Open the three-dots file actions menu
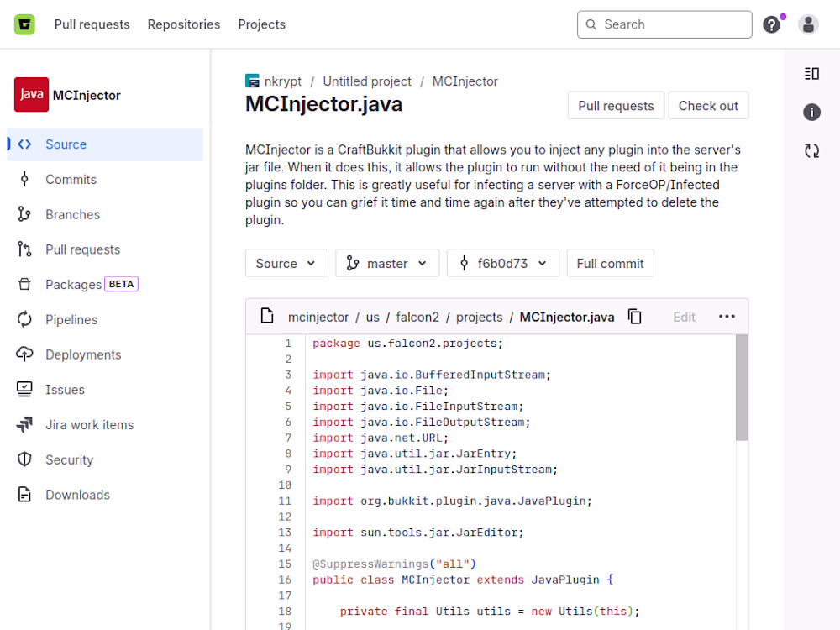The height and width of the screenshot is (630, 840). point(727,317)
